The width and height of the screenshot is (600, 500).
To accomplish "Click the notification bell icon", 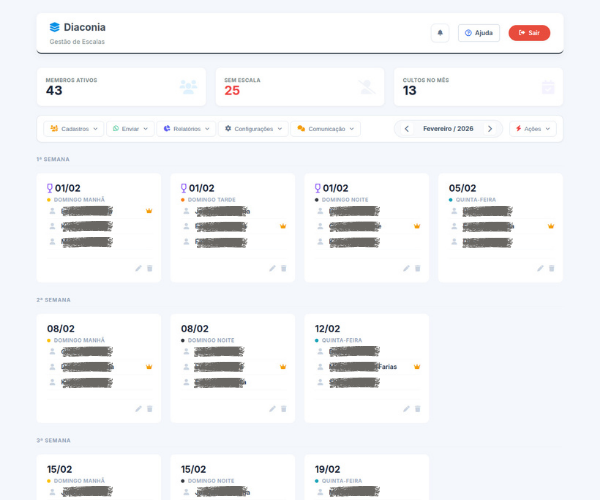I will (440, 33).
